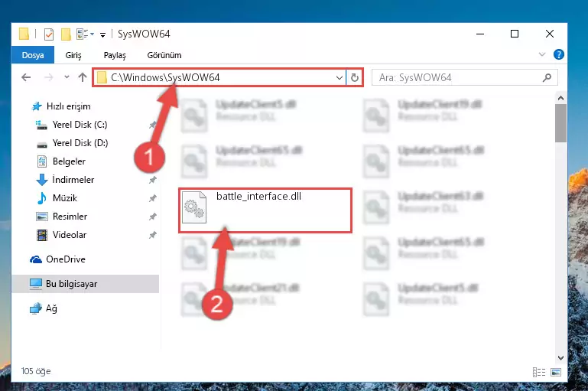Viewport: 588px width, 391px height.
Task: Click the battle_interface.dll gear file icon
Action: tap(194, 207)
